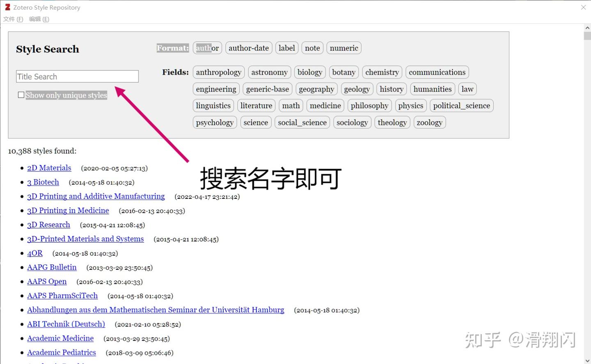Filter styles by communications field
Screen dimensions: 591x364
point(437,72)
